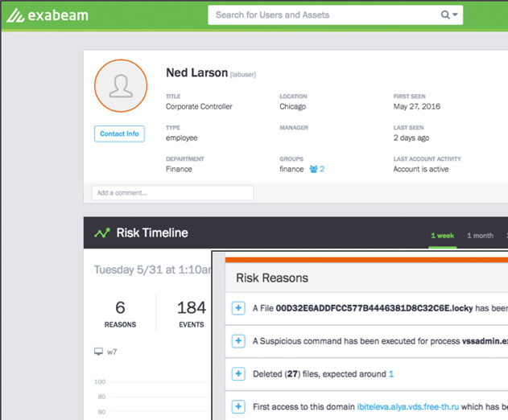Viewport: 508px width, 420px height.
Task: Click in the Add a comment field
Action: pos(172,193)
